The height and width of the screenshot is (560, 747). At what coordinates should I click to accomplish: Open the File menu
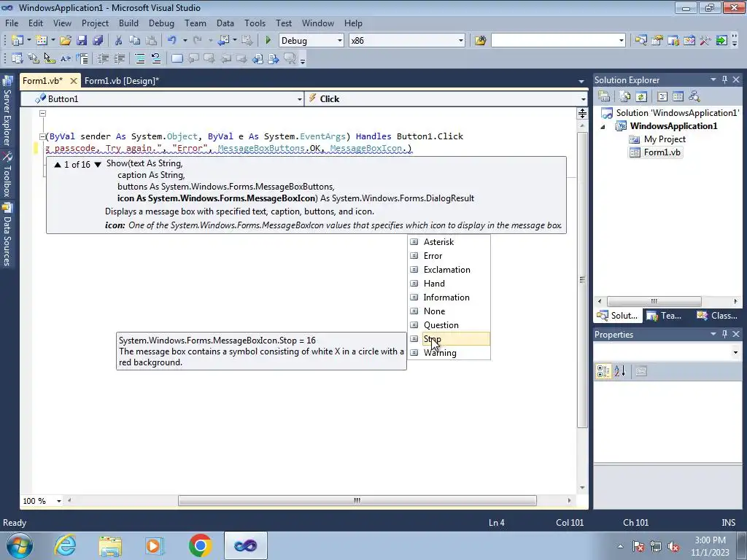tap(12, 23)
